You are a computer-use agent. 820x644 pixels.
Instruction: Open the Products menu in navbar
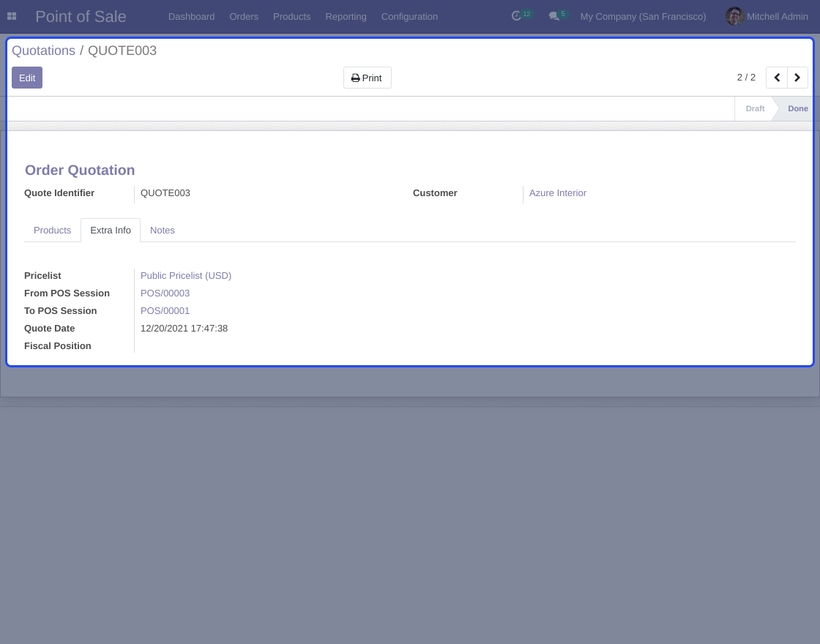click(x=292, y=17)
